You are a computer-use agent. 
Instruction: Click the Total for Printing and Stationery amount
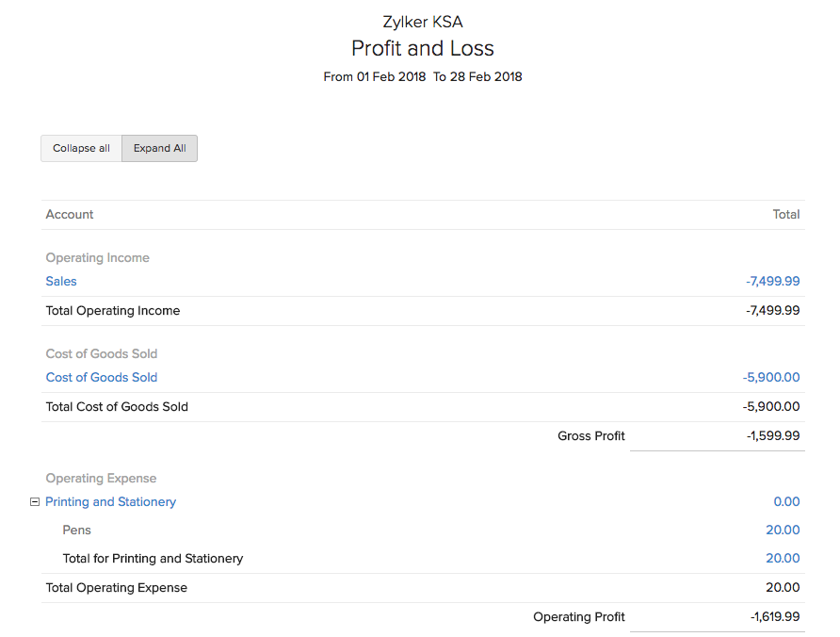click(783, 559)
